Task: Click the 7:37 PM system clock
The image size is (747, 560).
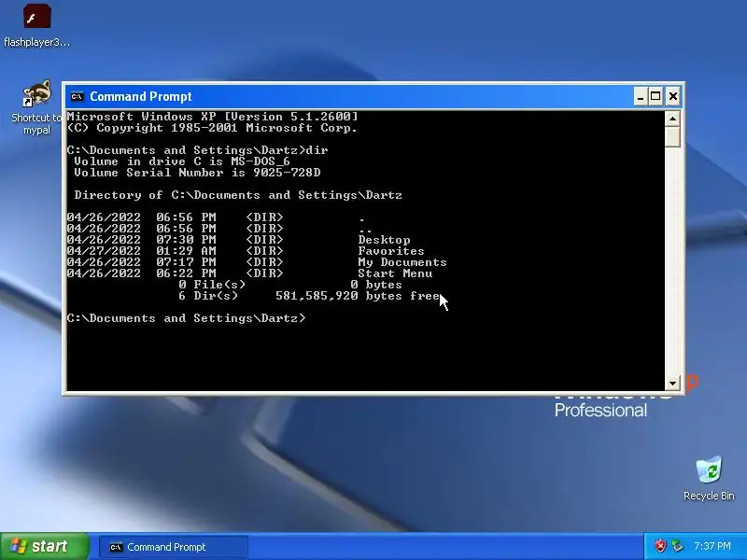Action: pos(712,546)
